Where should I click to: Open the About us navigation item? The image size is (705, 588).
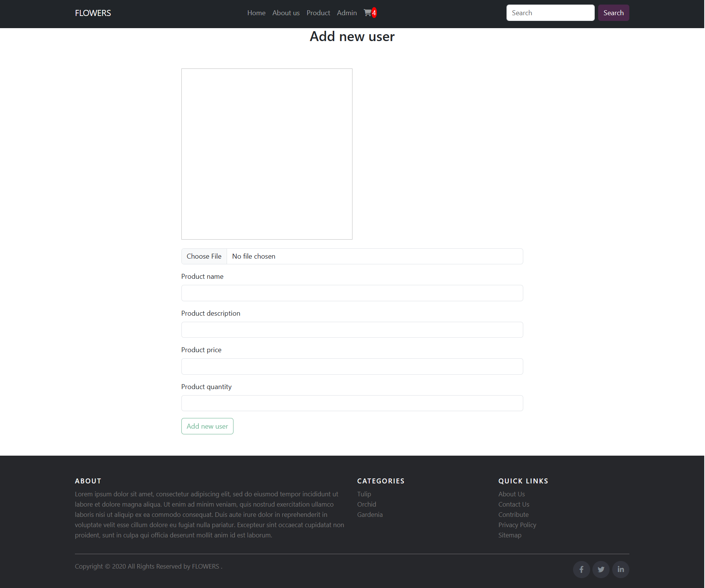(286, 13)
